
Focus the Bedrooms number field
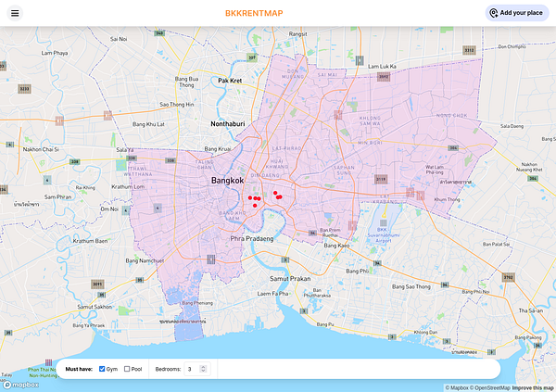pyautogui.click(x=197, y=369)
